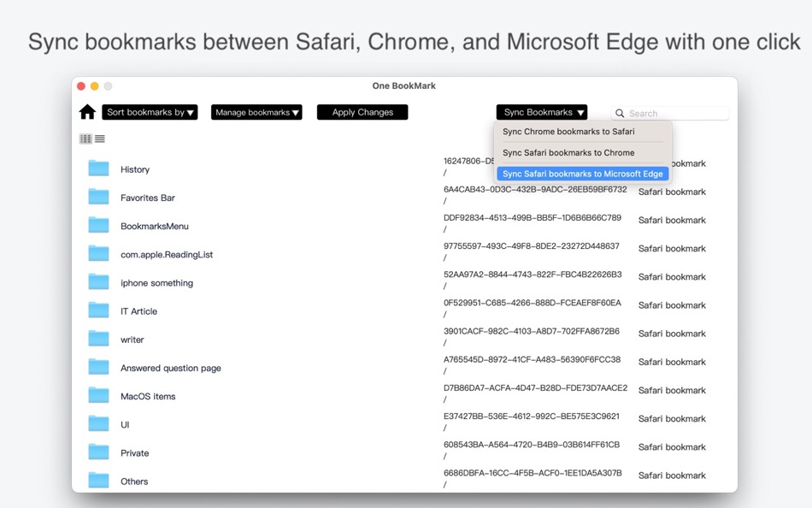This screenshot has height=508, width=812.
Task: Click ID 0F529951-C685-4266-888D-FCEAEF8F60EA
Action: (533, 303)
